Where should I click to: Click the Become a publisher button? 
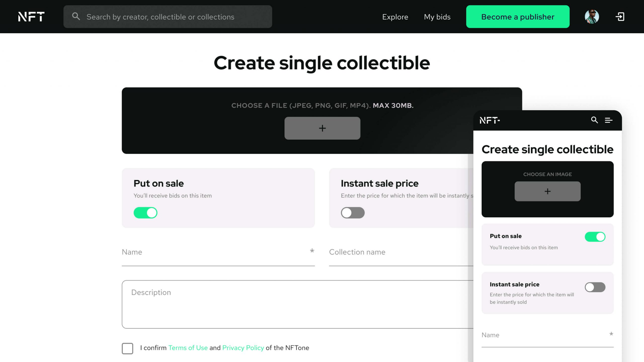point(518,17)
